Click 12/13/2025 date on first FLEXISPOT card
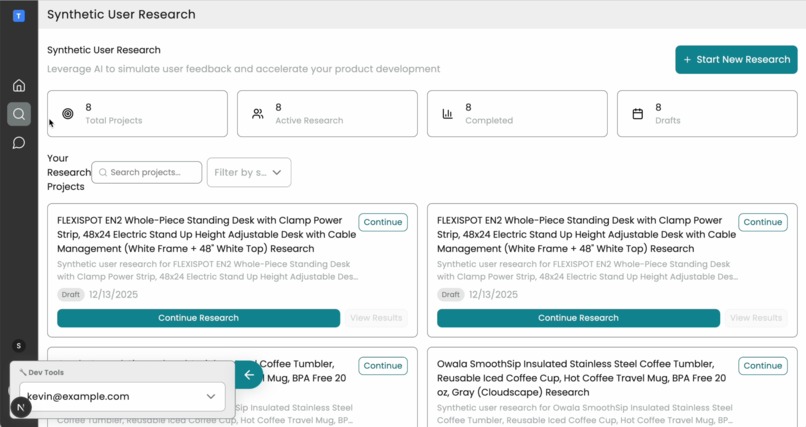This screenshot has width=806, height=427. click(x=113, y=294)
